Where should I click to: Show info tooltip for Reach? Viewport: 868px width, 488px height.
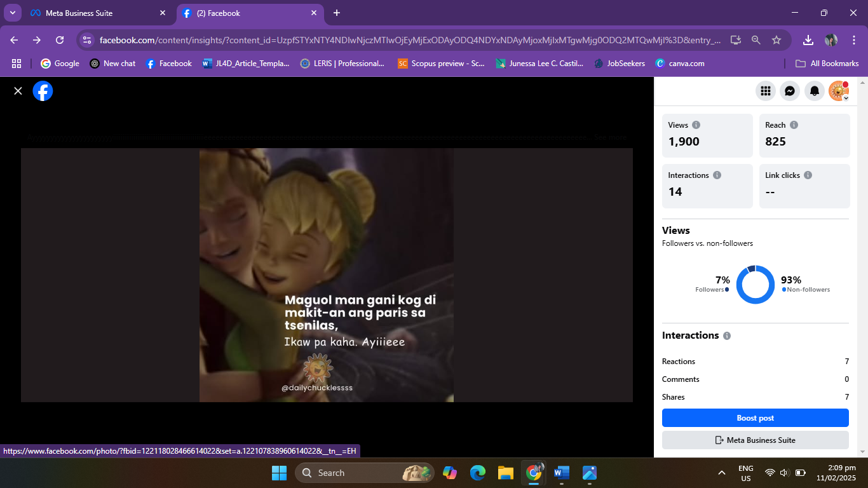(x=794, y=125)
